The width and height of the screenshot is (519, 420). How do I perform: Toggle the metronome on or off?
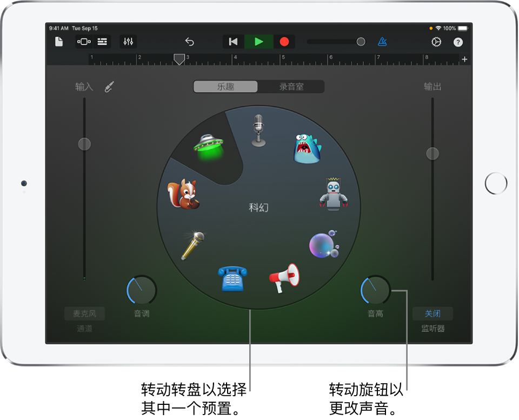tap(382, 42)
